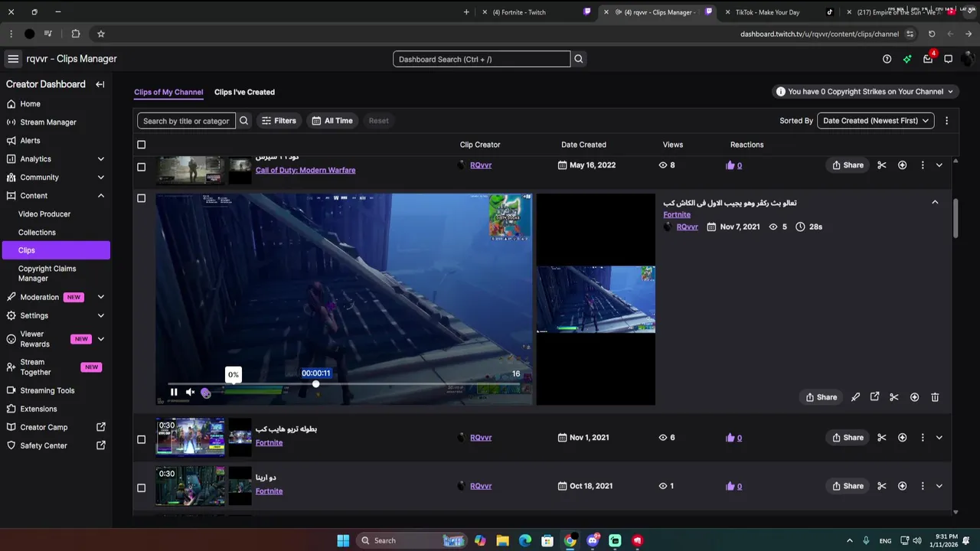Viewport: 980px width, 551px height.
Task: Expand the Settings sidebar section
Action: 101,315
